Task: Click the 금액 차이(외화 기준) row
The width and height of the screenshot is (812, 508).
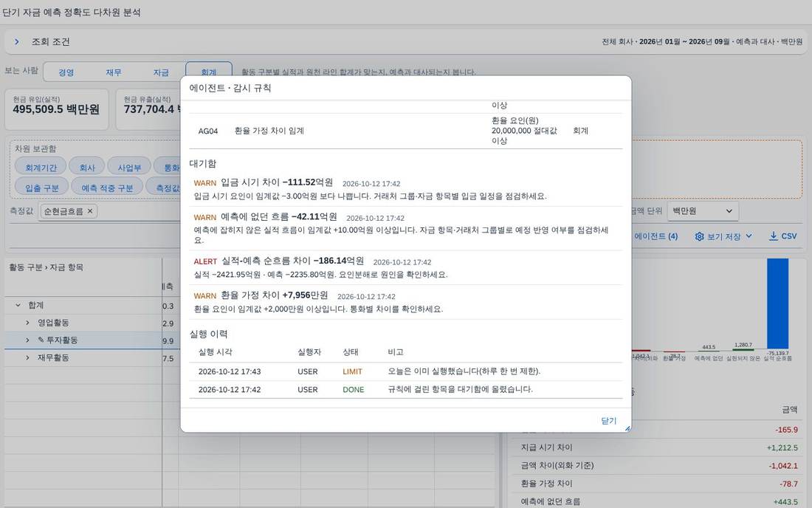Action: pos(658,465)
